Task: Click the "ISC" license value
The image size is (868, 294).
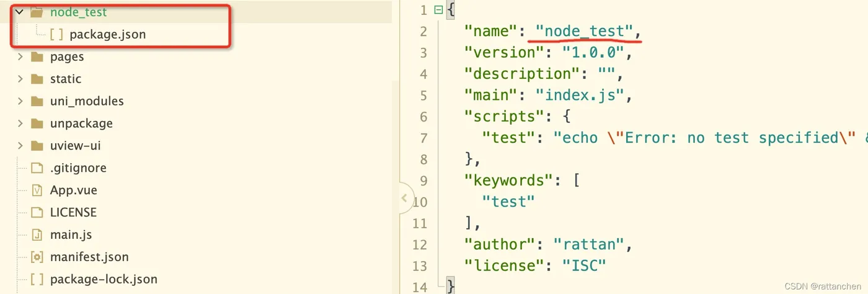Action: point(583,265)
